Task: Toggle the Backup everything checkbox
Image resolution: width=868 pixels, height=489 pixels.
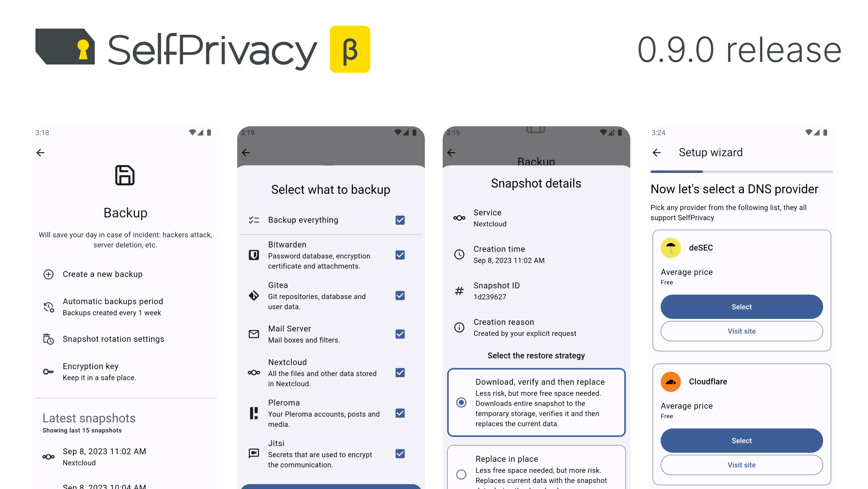Action: (399, 220)
